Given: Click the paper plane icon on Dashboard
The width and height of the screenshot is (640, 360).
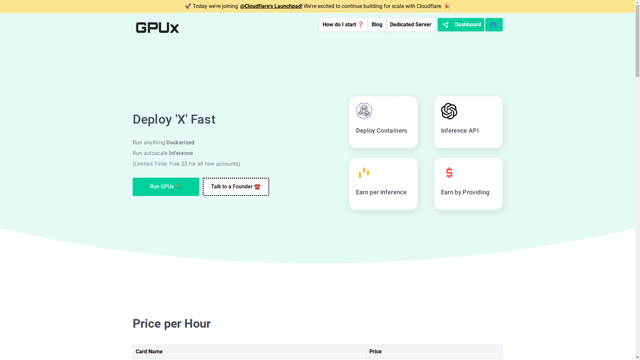Looking at the screenshot, I should (446, 25).
